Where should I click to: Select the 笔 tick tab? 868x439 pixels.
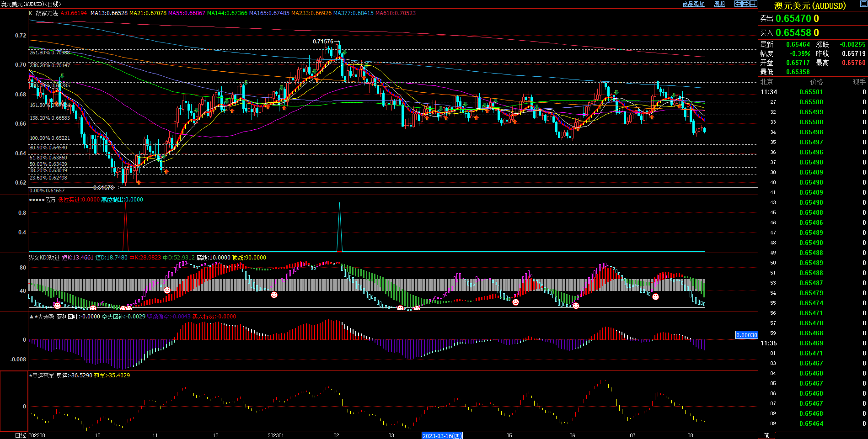click(766, 435)
